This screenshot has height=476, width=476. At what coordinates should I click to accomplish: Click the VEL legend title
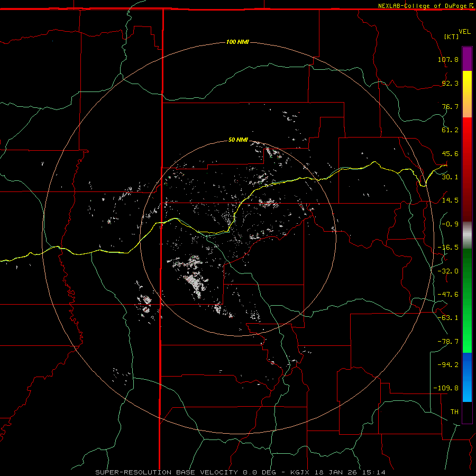coord(464,32)
